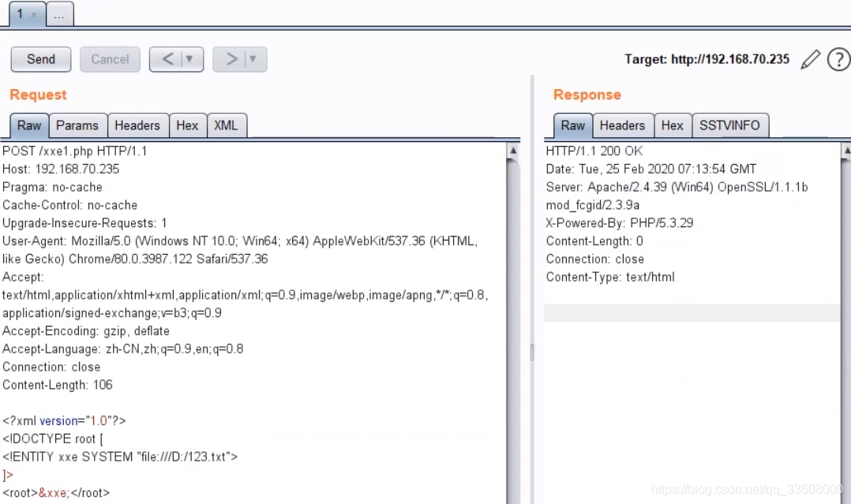This screenshot has height=504, width=851.
Task: Click the User-Agent: Mozilla/5.0 header line
Action: [x=240, y=249]
